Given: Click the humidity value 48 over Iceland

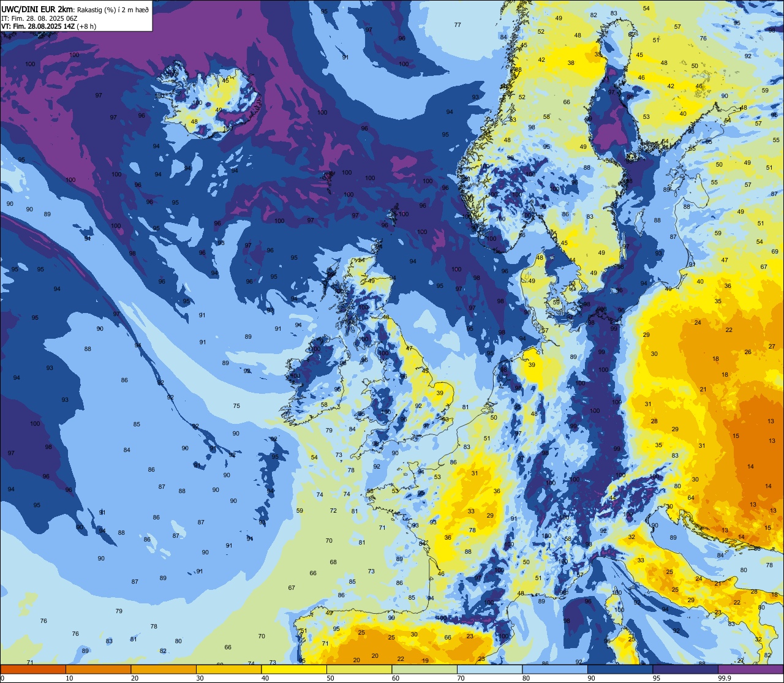Looking at the screenshot, I should [194, 122].
